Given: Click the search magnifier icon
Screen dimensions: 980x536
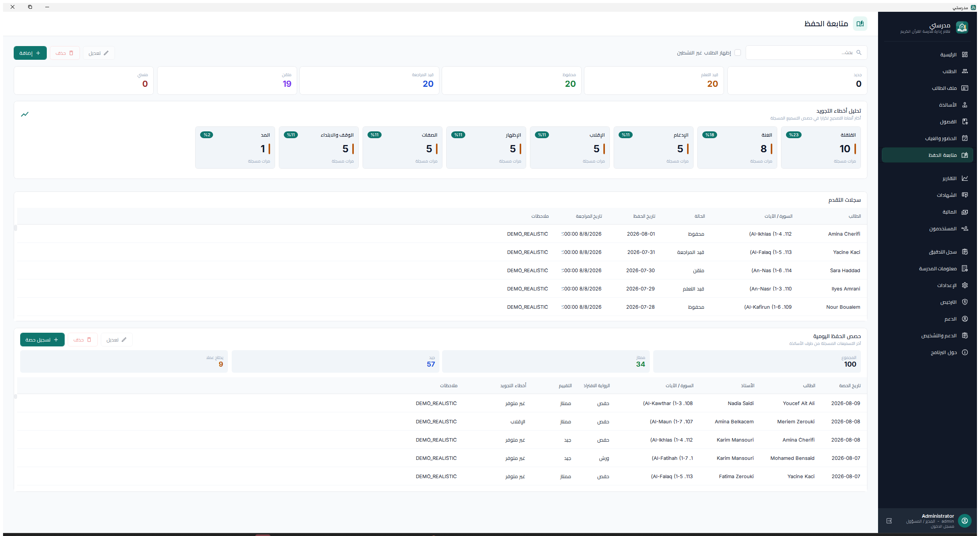Looking at the screenshot, I should (x=859, y=53).
